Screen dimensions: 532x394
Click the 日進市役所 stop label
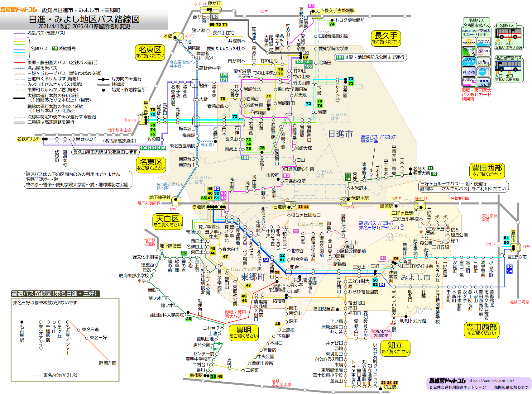pyautogui.click(x=295, y=181)
